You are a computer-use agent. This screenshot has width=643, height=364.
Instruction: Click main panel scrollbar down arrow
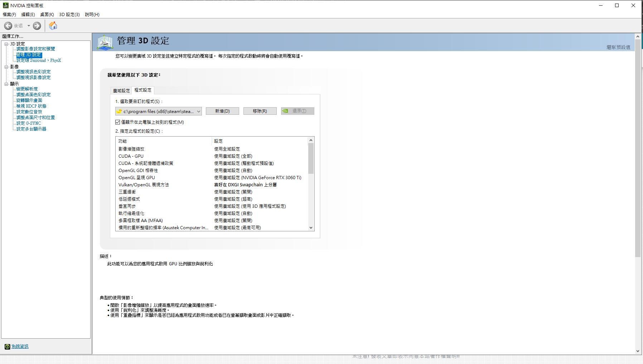coord(638,351)
